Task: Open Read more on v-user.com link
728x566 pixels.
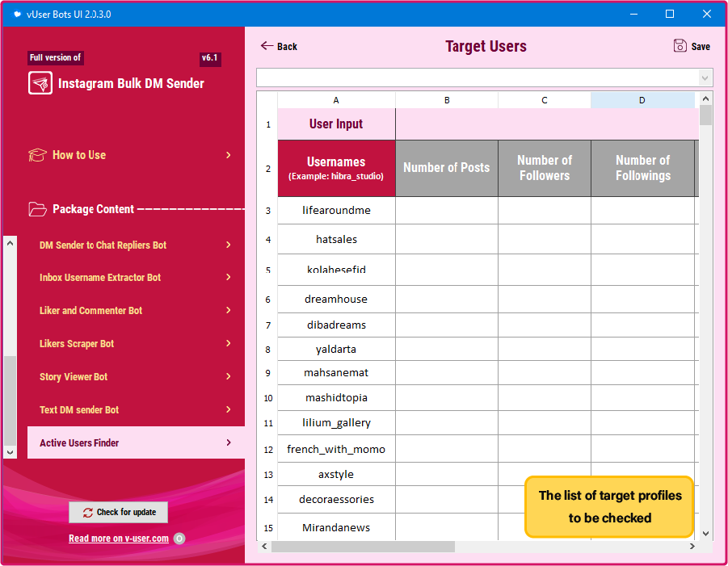Action: point(119,539)
